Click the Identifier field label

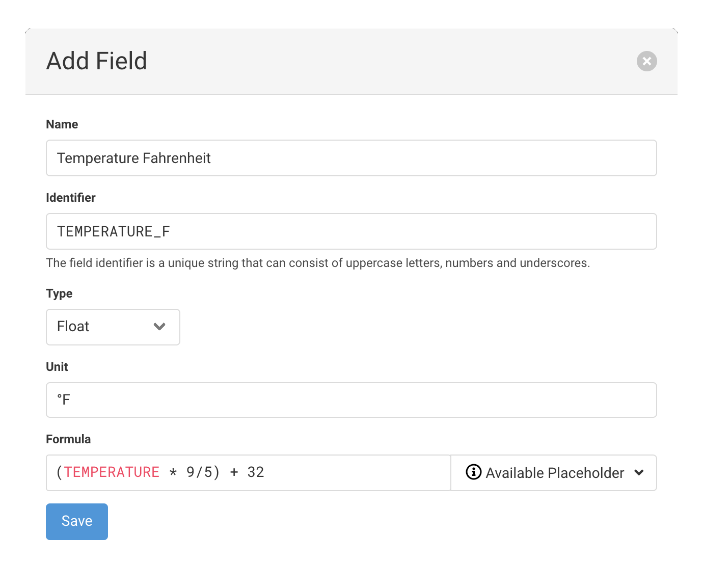tap(71, 198)
